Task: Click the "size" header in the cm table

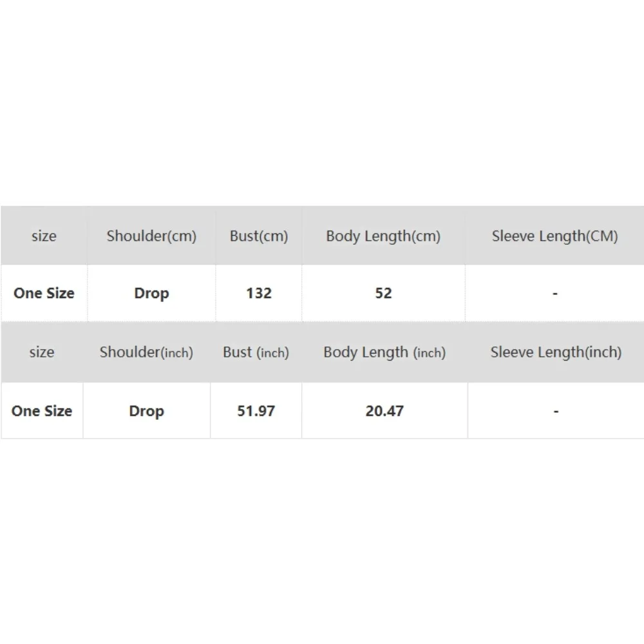Action: point(44,236)
